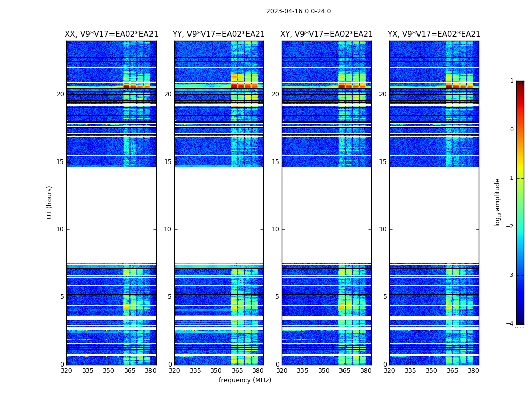Click the dark red top of colorbar
532x405 pixels.
point(520,84)
